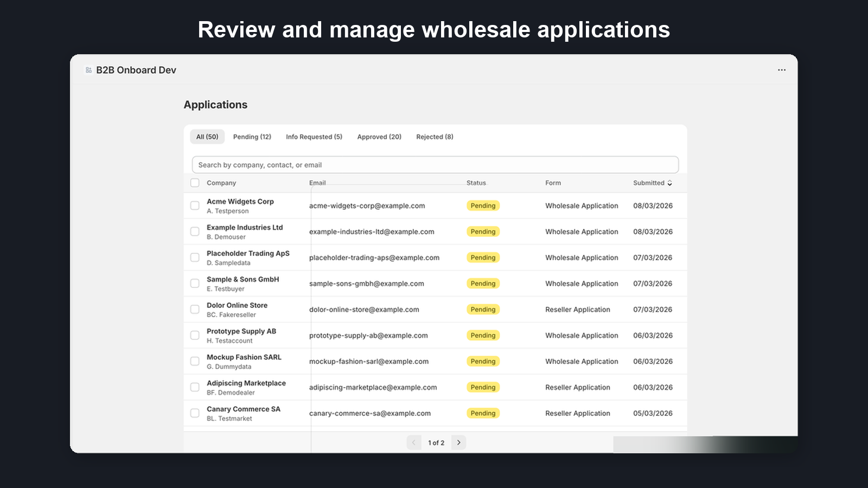Click the search by company input field
Image resolution: width=868 pixels, height=488 pixels.
434,164
